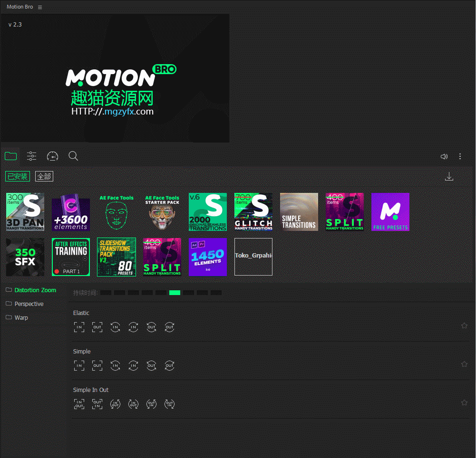Image resolution: width=476 pixels, height=458 pixels.
Task: Apply Simple In Out counter-clockwise OUT/IN preset
Action: (x=152, y=404)
